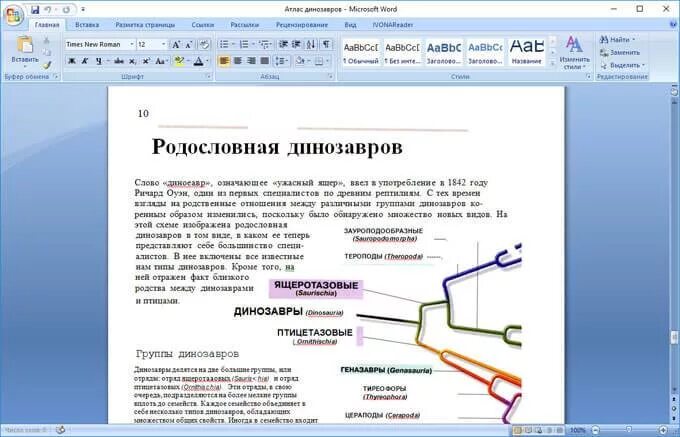Save document via Quick Access floppy icon

pyautogui.click(x=36, y=10)
